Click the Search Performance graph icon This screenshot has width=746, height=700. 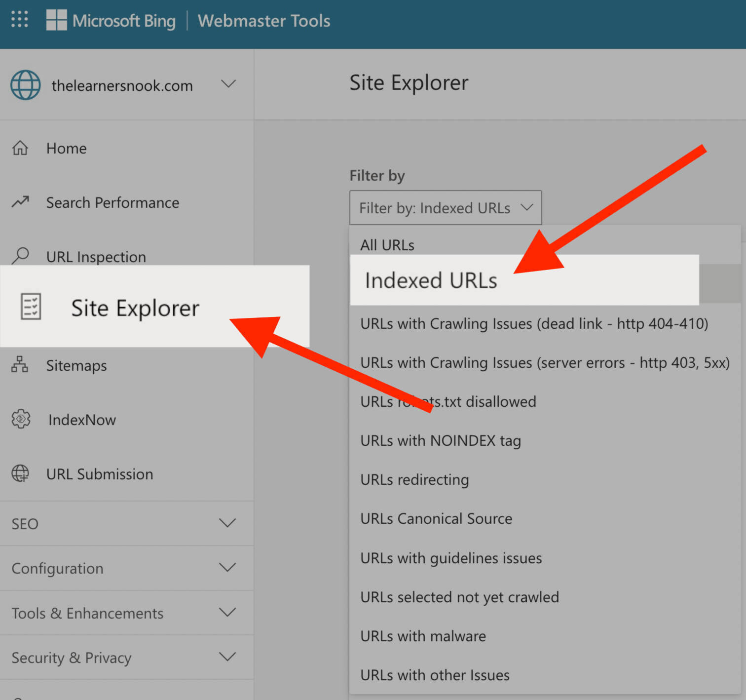20,202
